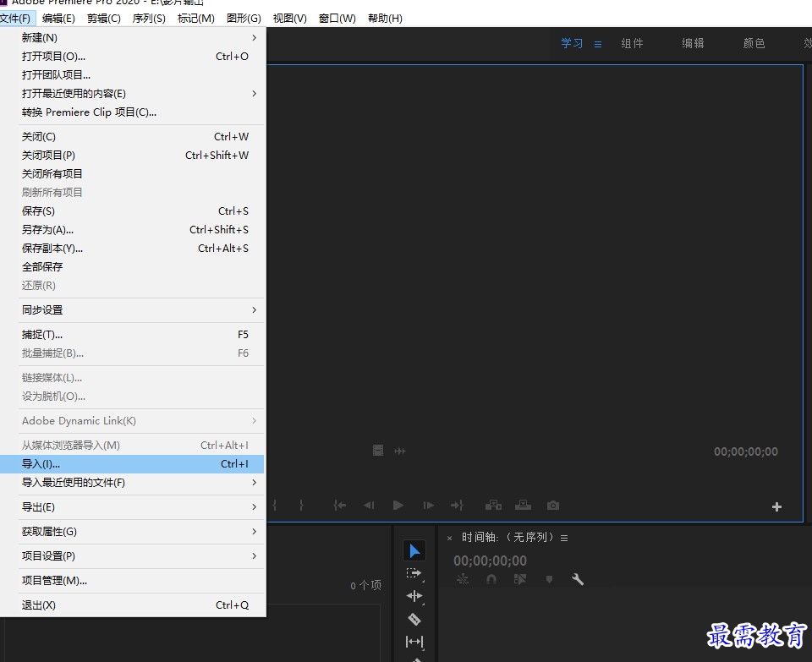Select the Selection arrow tool
Image resolution: width=812 pixels, height=662 pixels.
point(414,550)
